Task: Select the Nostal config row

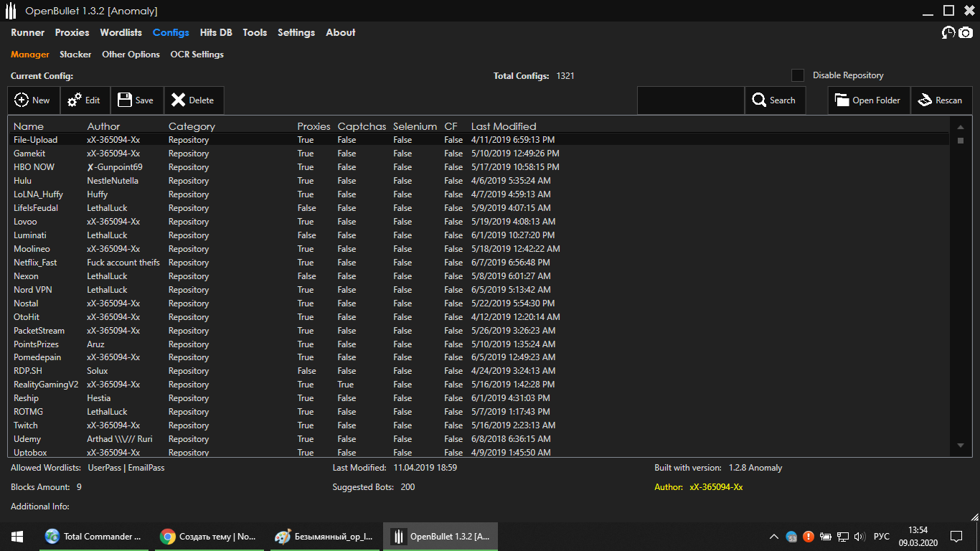Action: coord(479,303)
